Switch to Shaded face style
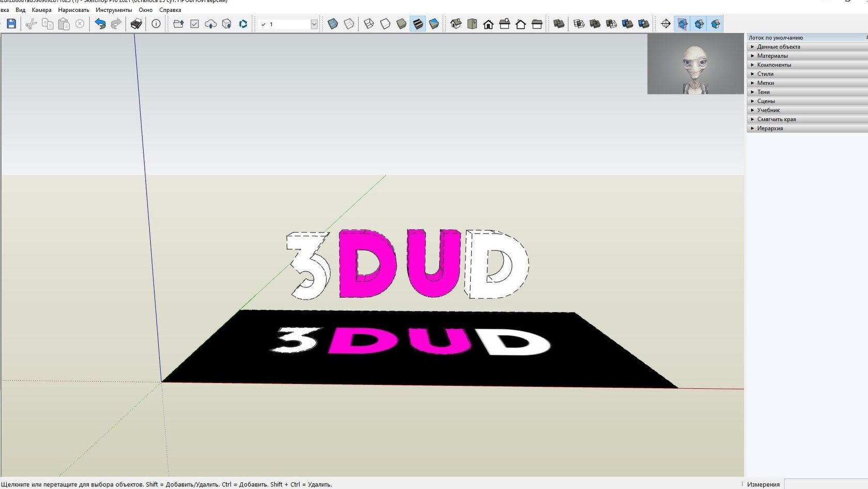 (x=401, y=24)
